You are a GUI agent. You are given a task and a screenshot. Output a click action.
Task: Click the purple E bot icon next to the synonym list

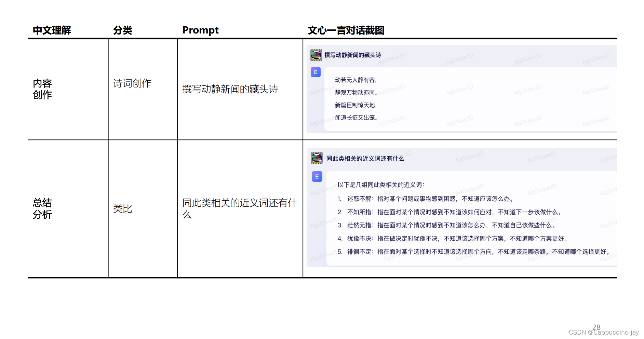tap(317, 176)
